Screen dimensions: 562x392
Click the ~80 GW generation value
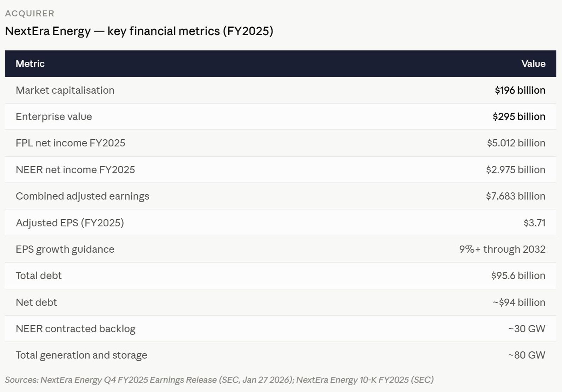(x=527, y=355)
